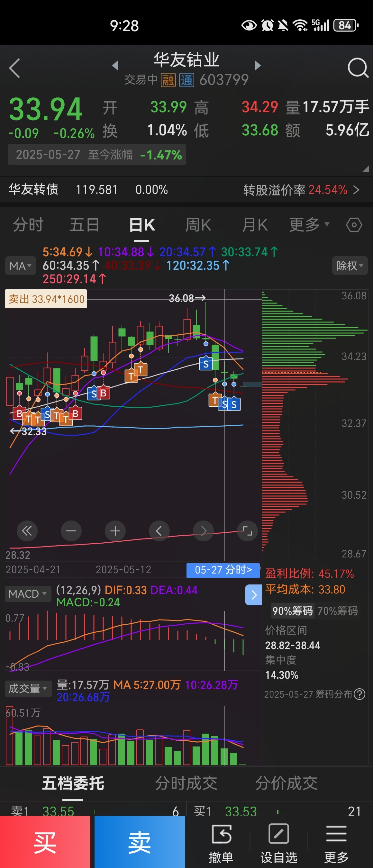The height and width of the screenshot is (868, 373).
Task: Open chip distribution help question icon
Action: (360, 694)
